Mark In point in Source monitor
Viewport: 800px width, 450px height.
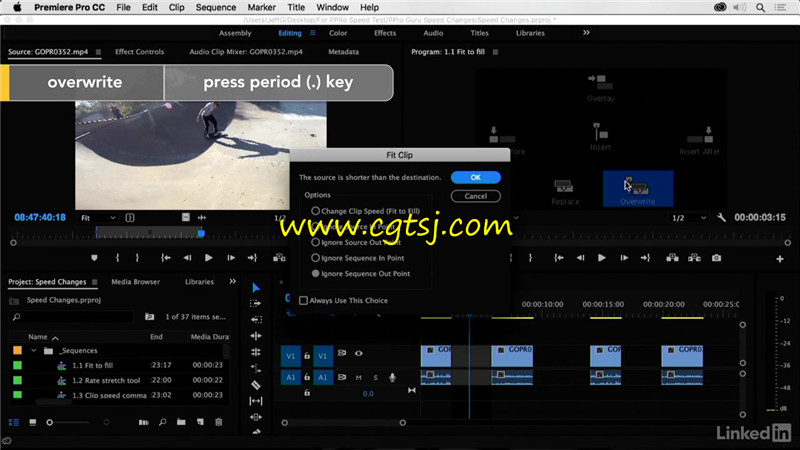[x=117, y=258]
